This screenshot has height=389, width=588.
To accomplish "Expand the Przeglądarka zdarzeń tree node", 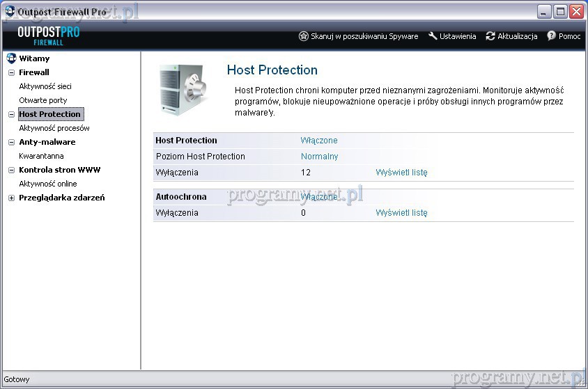I will click(11, 198).
